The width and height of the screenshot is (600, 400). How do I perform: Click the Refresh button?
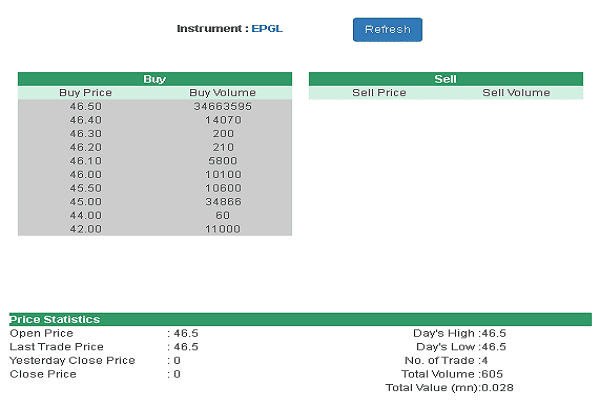click(x=387, y=30)
